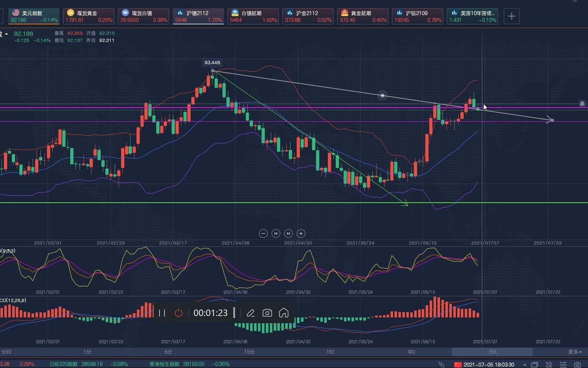Click the US flag icon on 美元指数
Image resolution: width=588 pixels, height=368 pixels.
pos(16,13)
